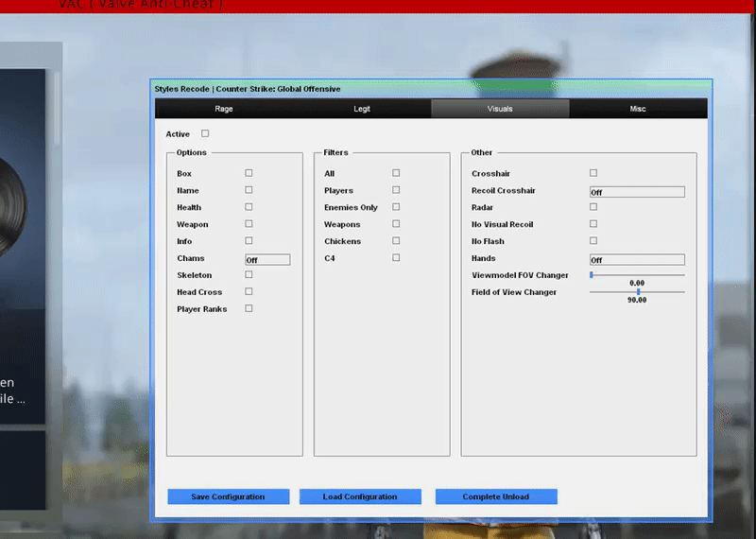Click the 90.00 Field of View value

pyautogui.click(x=637, y=300)
